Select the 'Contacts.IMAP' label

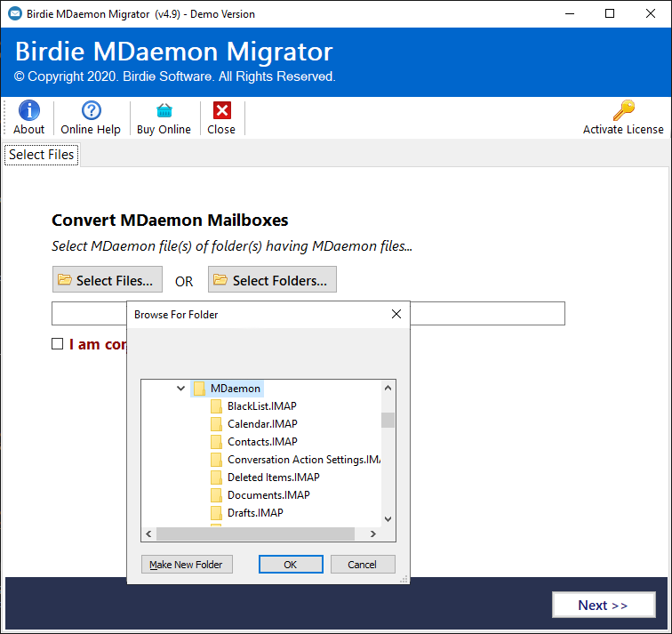coord(262,442)
